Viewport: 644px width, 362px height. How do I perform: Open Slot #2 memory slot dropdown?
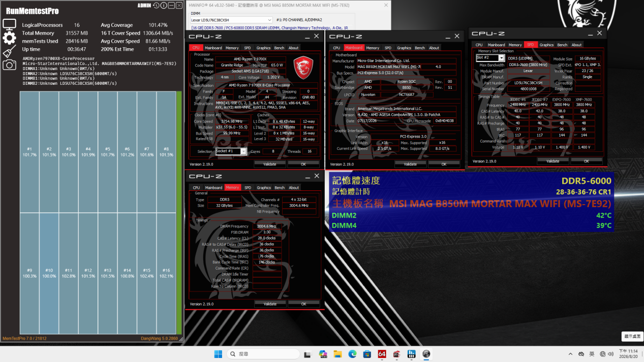tap(490, 58)
